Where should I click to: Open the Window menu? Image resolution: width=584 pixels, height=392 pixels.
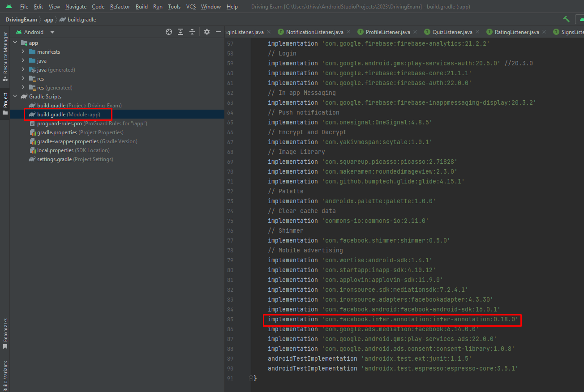click(x=211, y=7)
